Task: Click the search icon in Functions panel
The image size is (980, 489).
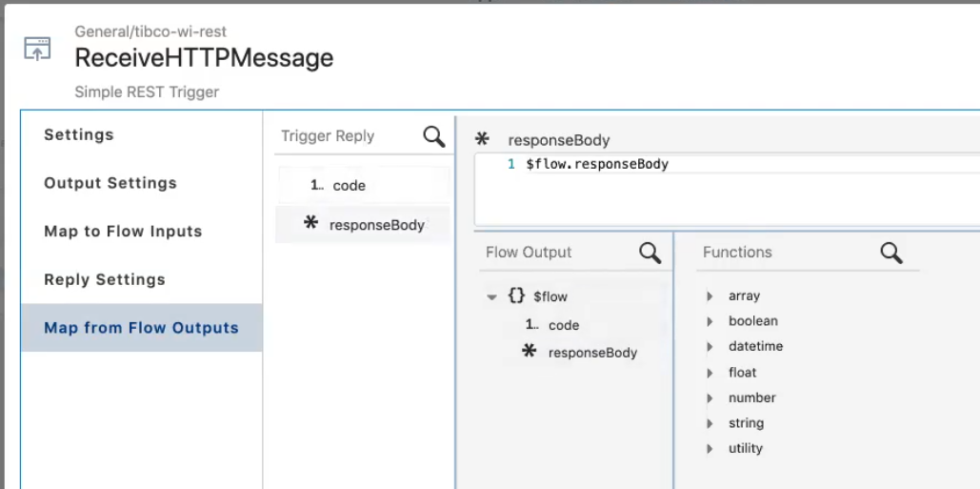Action: click(891, 253)
